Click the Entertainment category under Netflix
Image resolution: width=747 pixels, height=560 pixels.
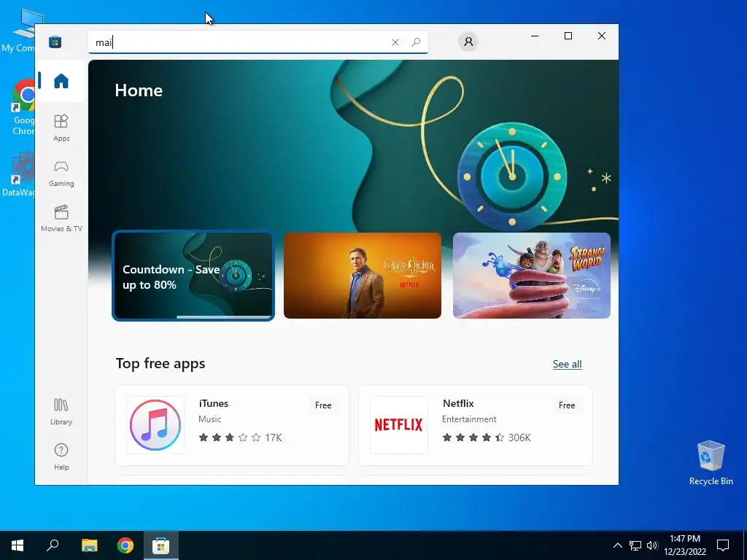point(469,419)
